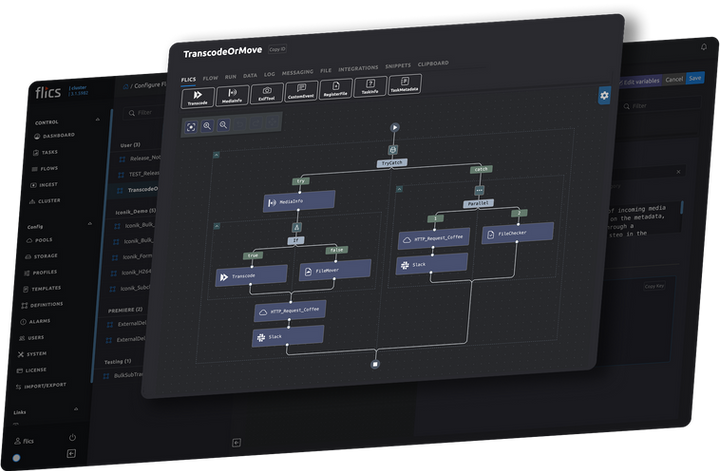Zoom out of the flow canvas
This screenshot has height=471, width=720.
click(x=223, y=124)
